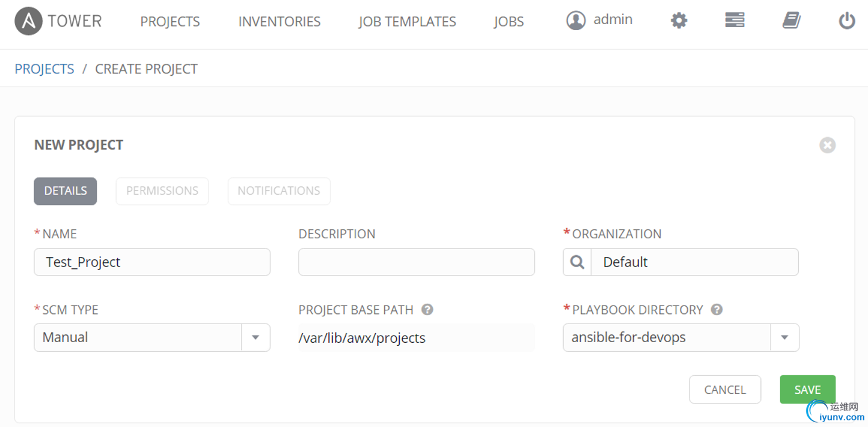Go to the Inventories menu

pyautogui.click(x=280, y=22)
